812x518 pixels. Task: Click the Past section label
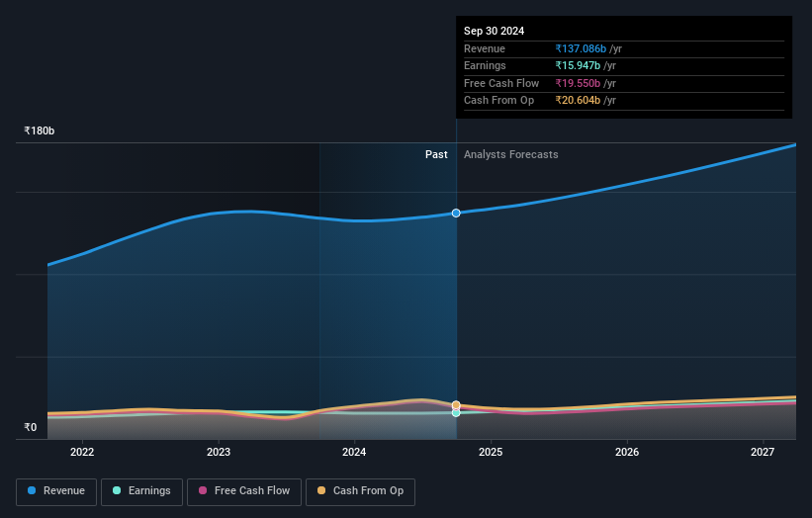[436, 154]
